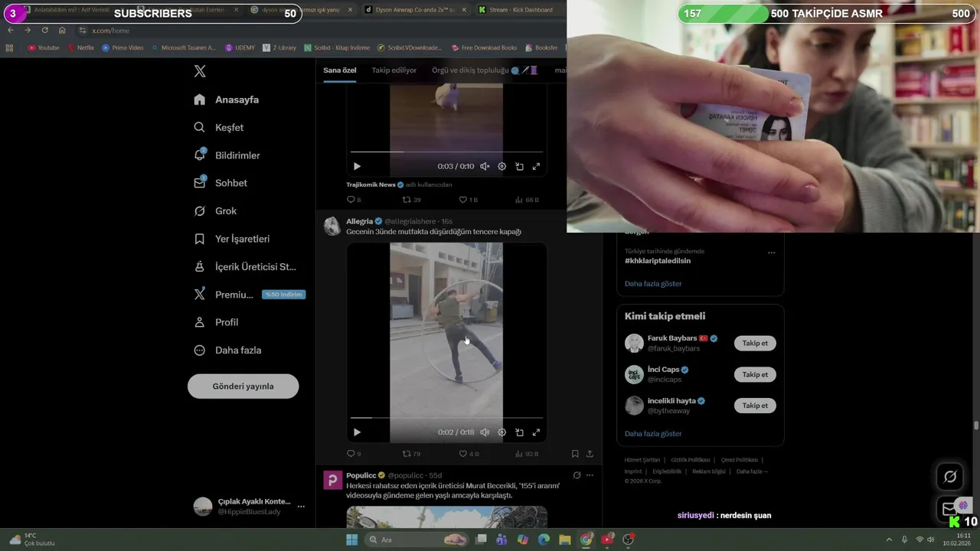Seek the Allegria video progress bar
980x551 pixels.
click(x=446, y=418)
